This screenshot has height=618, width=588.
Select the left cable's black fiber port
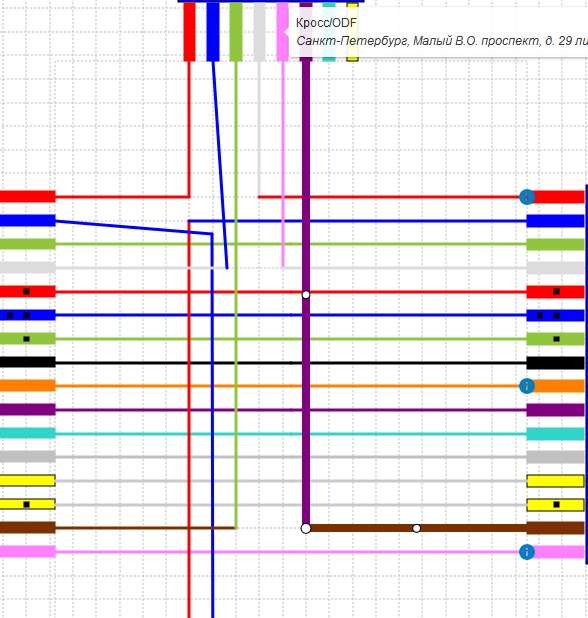(28, 362)
